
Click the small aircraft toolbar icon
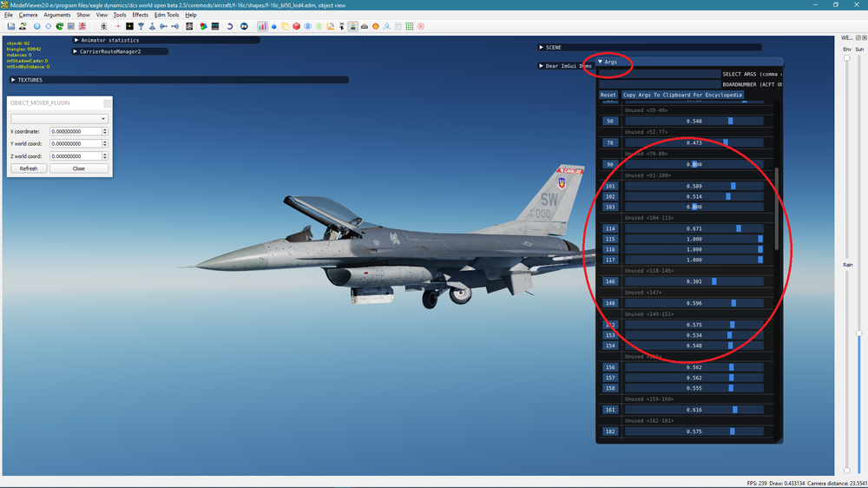click(341, 26)
